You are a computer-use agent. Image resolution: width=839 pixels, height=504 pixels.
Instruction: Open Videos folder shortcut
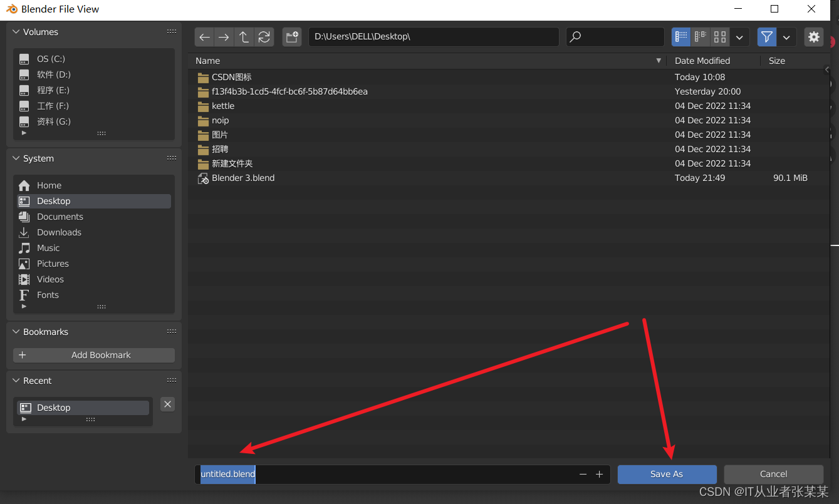coord(94,279)
